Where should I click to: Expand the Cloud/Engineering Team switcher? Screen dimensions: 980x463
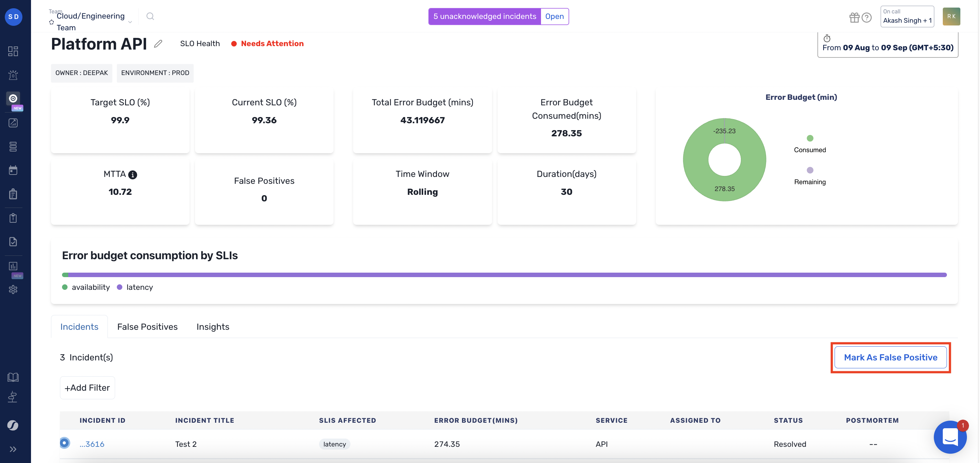pyautogui.click(x=130, y=22)
